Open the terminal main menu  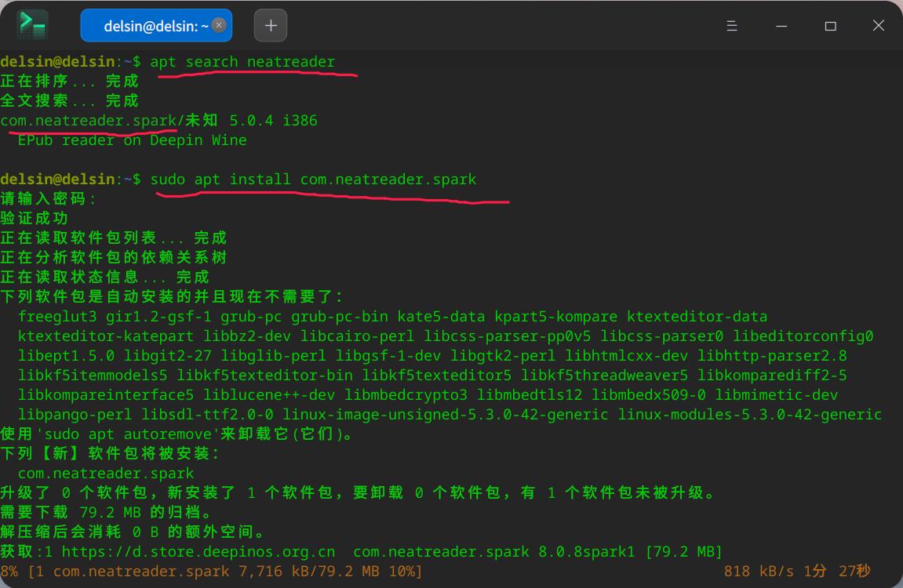[732, 25]
